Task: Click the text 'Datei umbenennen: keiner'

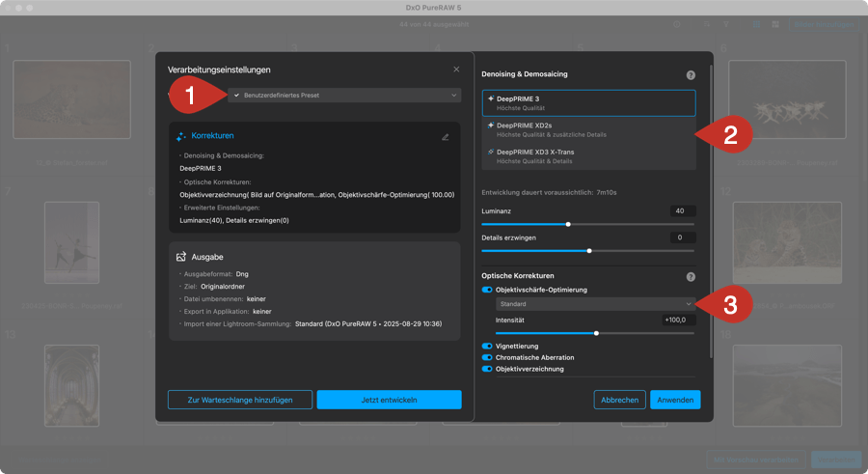Action: [x=225, y=299]
